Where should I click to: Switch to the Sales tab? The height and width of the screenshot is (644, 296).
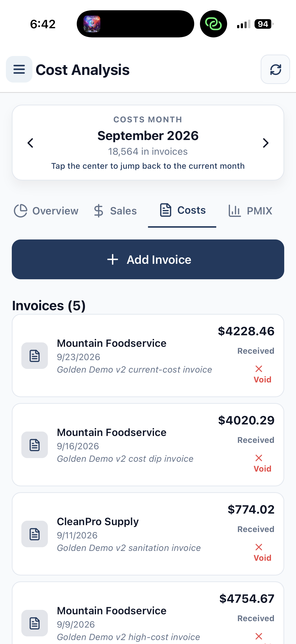(x=115, y=211)
